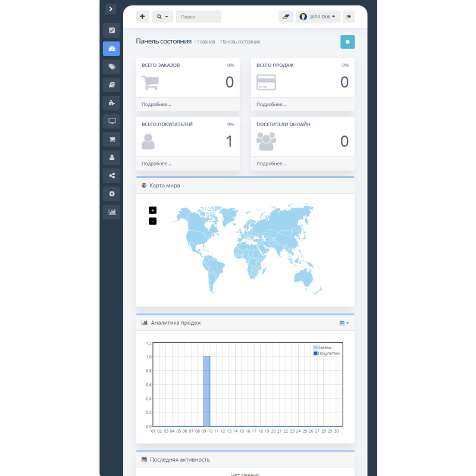Click inside the Поиск search field

198,16
